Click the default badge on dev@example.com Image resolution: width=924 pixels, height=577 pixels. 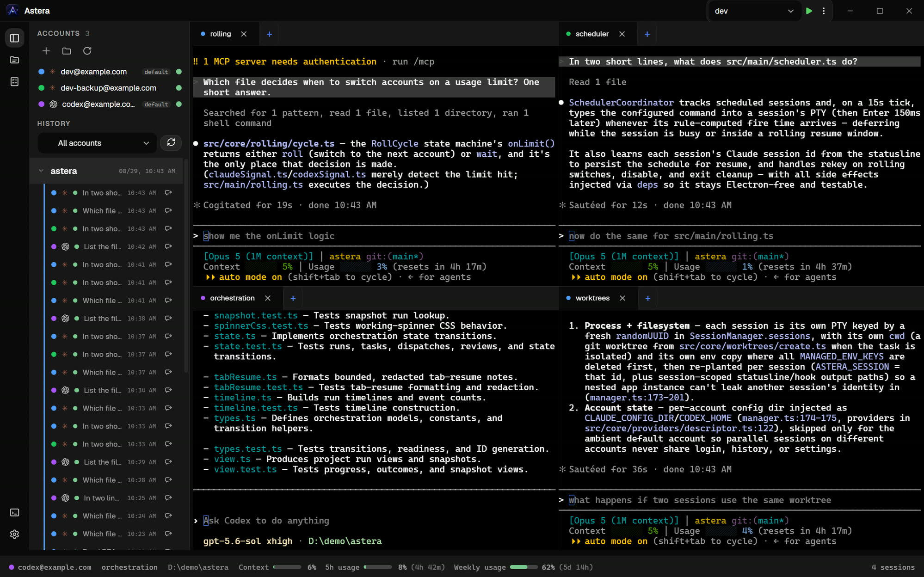156,72
